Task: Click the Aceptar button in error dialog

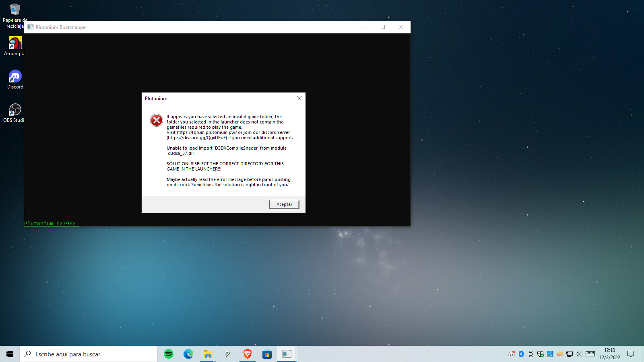Action: 284,204
